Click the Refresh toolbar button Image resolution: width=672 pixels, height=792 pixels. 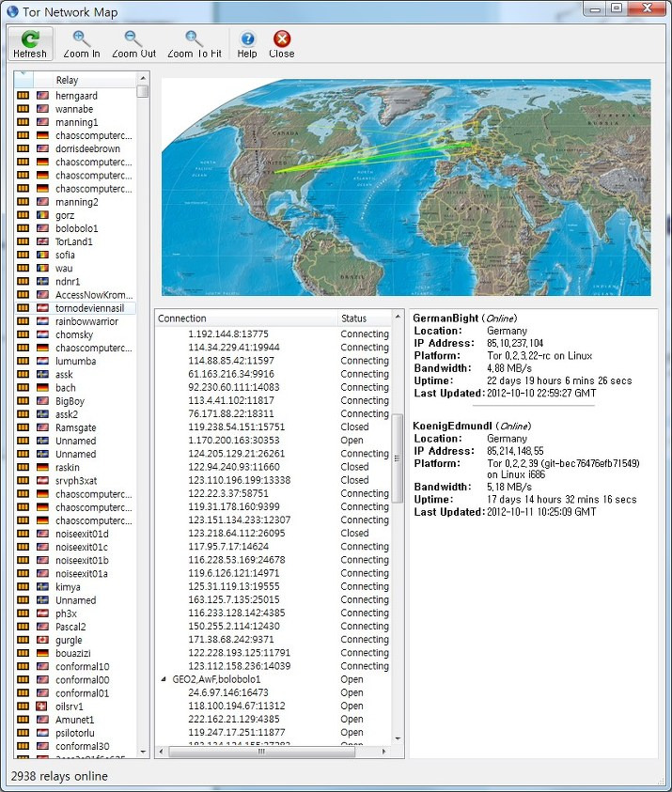(x=30, y=44)
